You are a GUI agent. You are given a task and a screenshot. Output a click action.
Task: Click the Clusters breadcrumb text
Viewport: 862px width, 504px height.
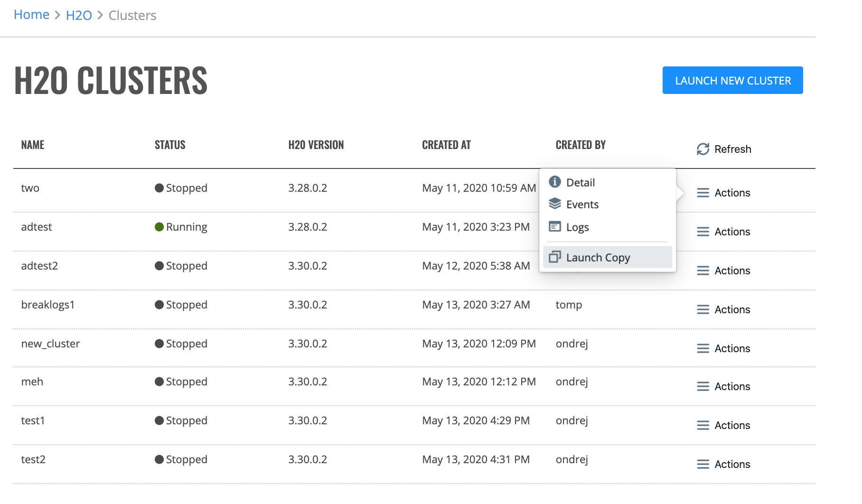pyautogui.click(x=132, y=15)
